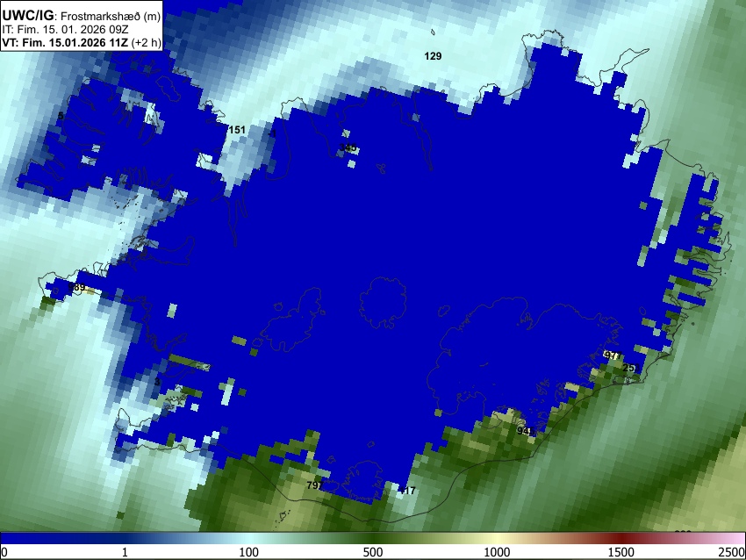Select the IT: Fim. 15. 01. 2026 09Z line
The image size is (746, 560).
tap(65, 30)
